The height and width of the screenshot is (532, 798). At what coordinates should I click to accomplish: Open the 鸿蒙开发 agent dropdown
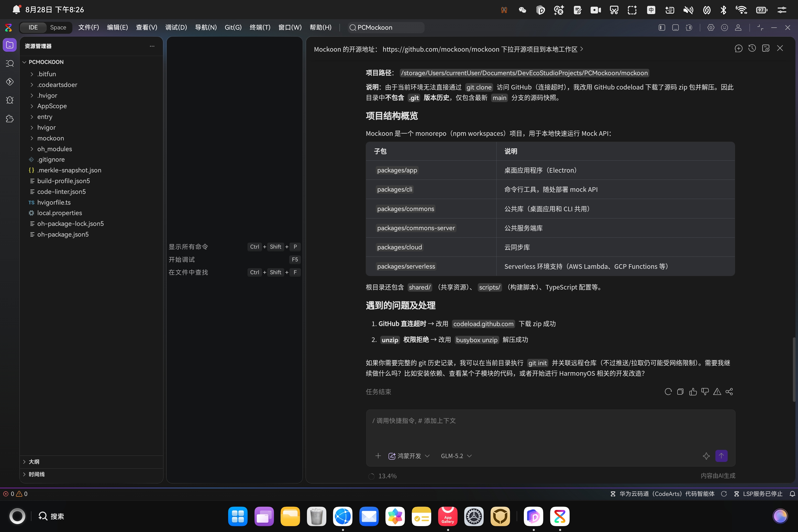tap(409, 456)
